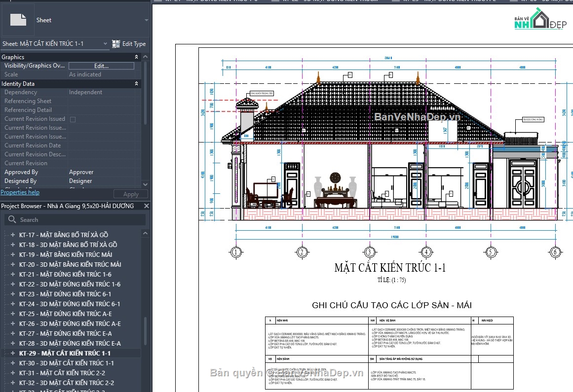Expand sheet KT-18 - 3D MẶT BẰNG BỐ TRÍ XÀ GỒ
The image size is (573, 392).
(13, 245)
